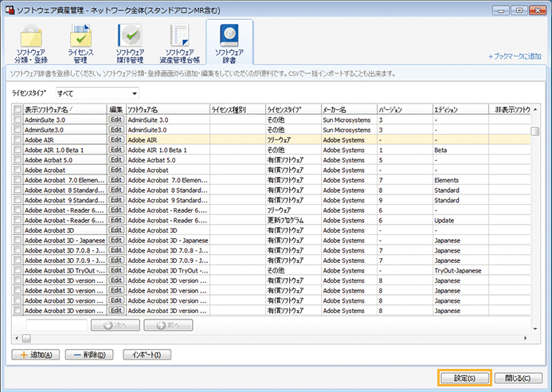Click the インポート(I) button
Viewport: 552px width, 392px height.
(147, 355)
